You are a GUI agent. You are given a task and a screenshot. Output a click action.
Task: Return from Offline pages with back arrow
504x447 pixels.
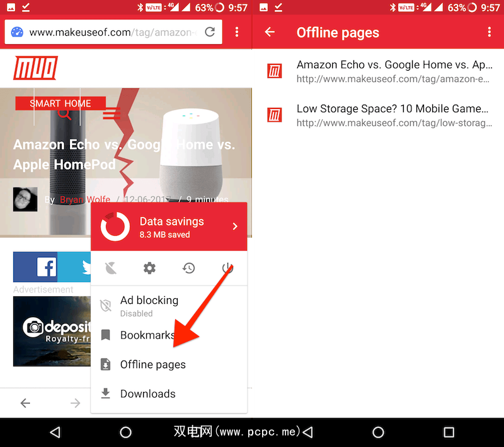coord(270,32)
